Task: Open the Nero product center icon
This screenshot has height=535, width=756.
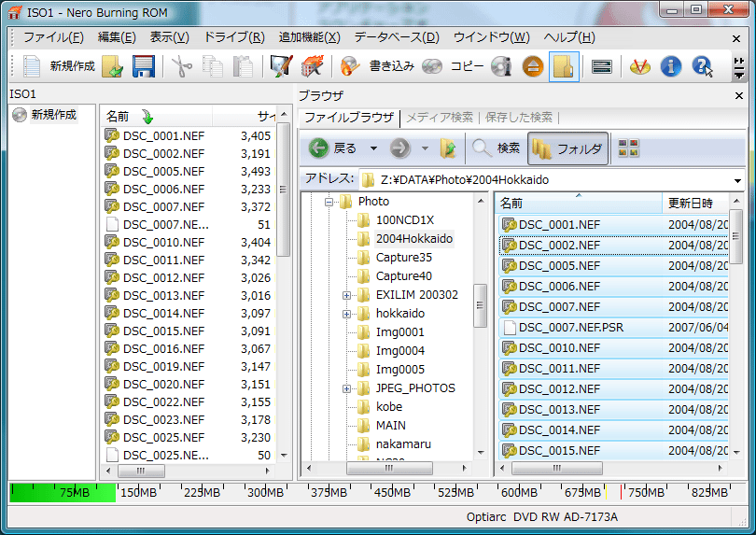Action: [640, 66]
